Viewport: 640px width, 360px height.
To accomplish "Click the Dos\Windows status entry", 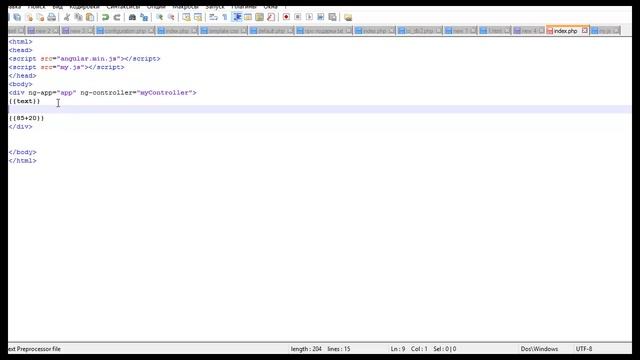I will click(x=539, y=349).
